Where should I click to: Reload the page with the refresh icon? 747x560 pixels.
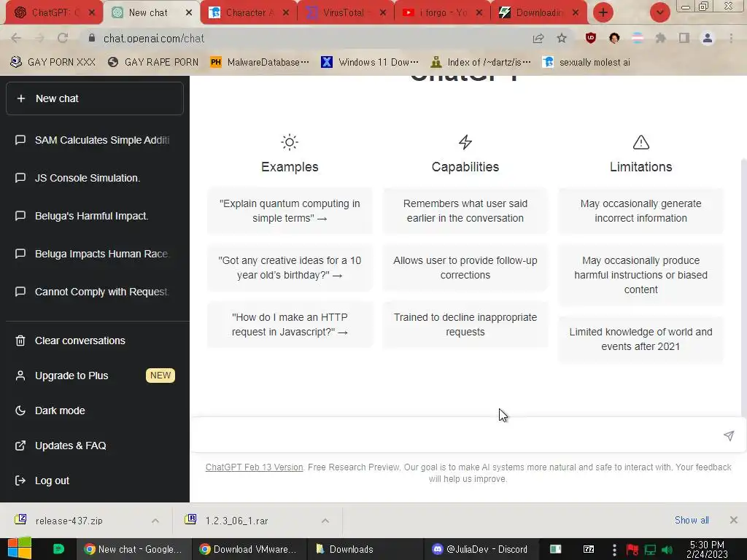click(x=63, y=38)
